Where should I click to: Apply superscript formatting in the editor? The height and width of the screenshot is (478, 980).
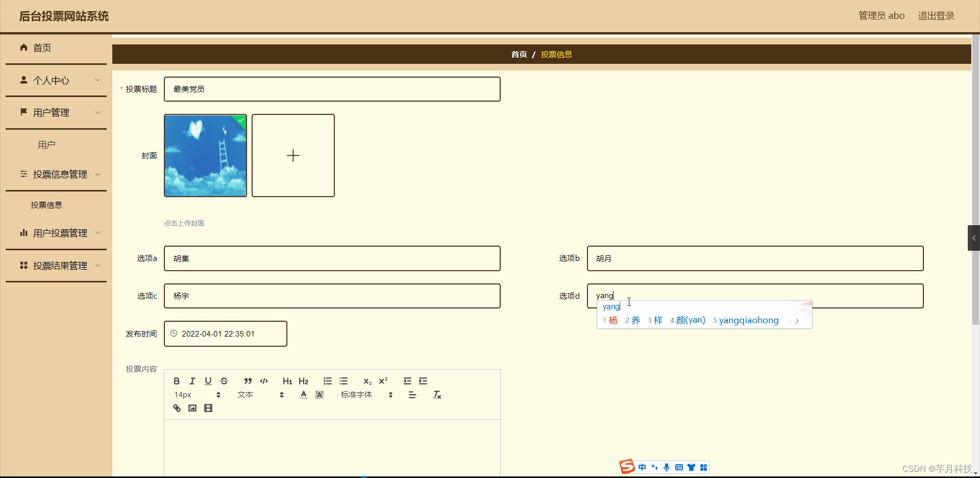click(x=383, y=380)
